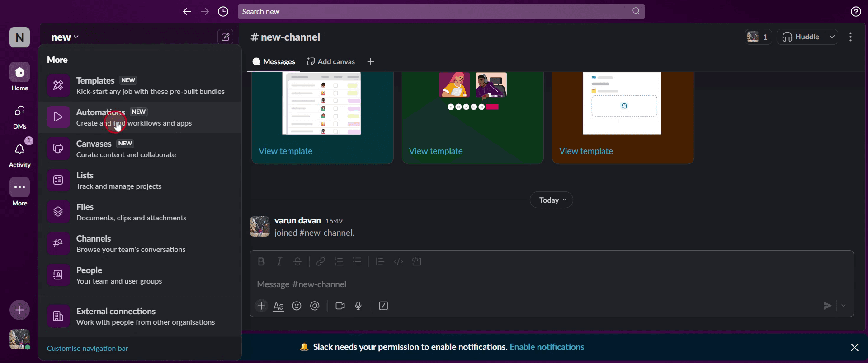
Task: Open People in the More menu
Action: 140,275
